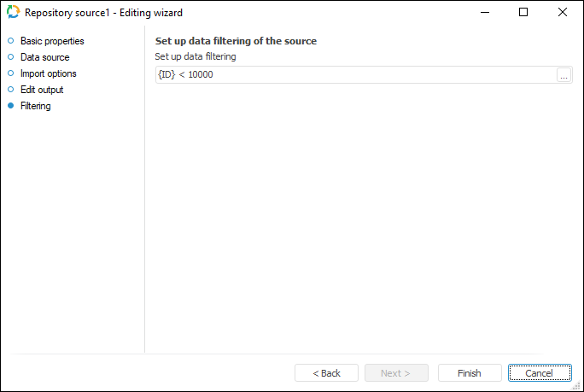Jump to the Edit output step
Image resolution: width=584 pixels, height=392 pixels.
(42, 90)
